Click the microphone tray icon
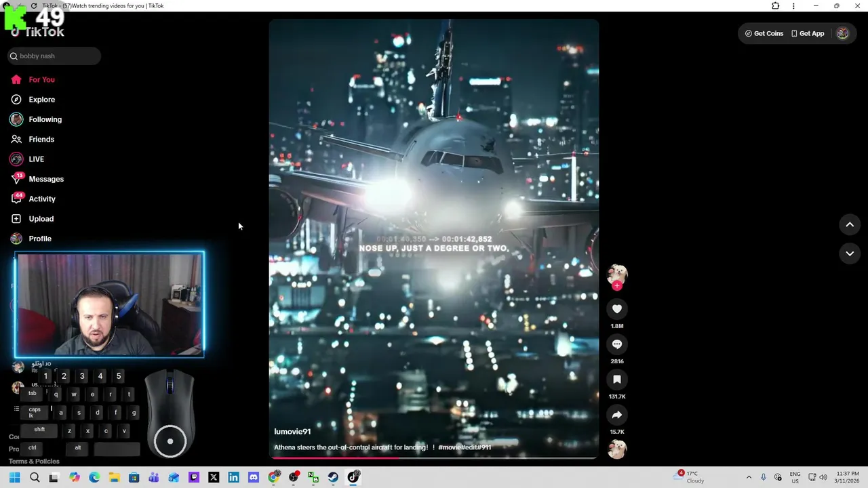This screenshot has height=488, width=868. pyautogui.click(x=764, y=478)
